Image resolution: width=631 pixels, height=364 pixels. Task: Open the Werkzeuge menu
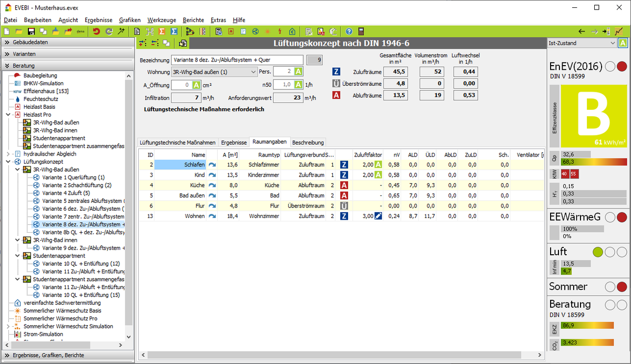coord(162,19)
